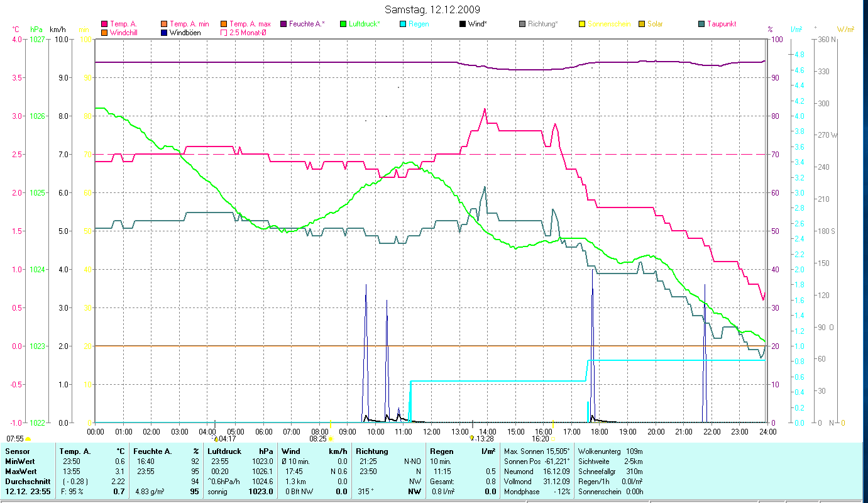Click the sun marker icon at 13:28

pyautogui.click(x=472, y=438)
